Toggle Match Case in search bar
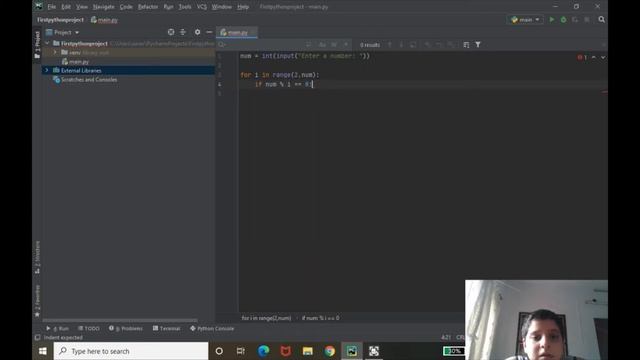The image size is (640, 360). tap(322, 45)
